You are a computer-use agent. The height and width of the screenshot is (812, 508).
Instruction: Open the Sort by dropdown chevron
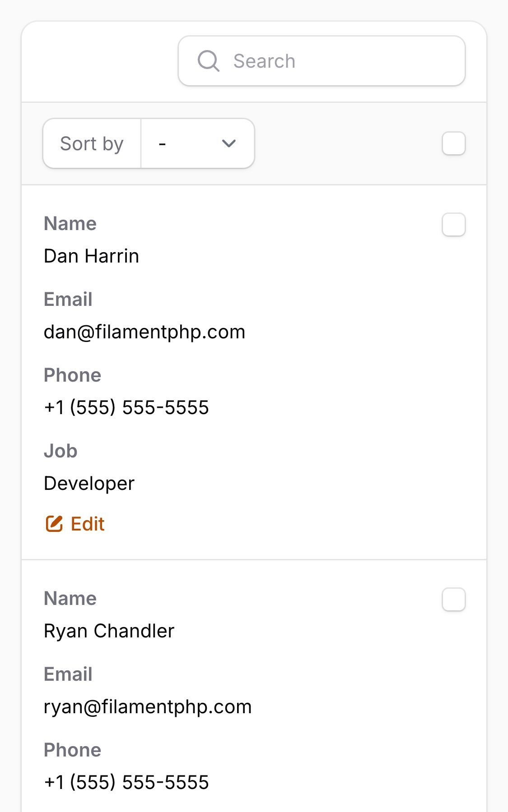[x=229, y=143]
